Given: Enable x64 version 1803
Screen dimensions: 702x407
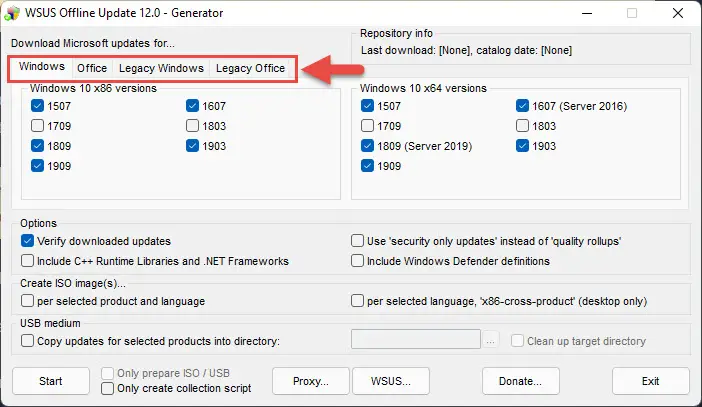Looking at the screenshot, I should 522,126.
